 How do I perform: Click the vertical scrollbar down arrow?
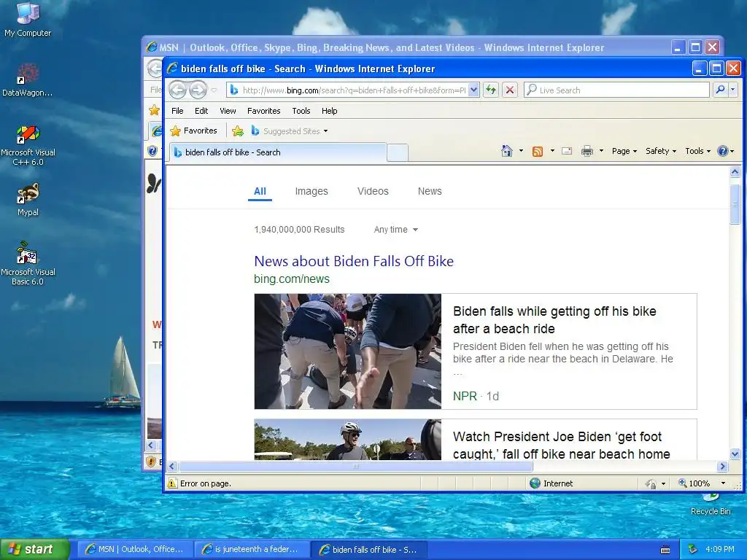[735, 454]
